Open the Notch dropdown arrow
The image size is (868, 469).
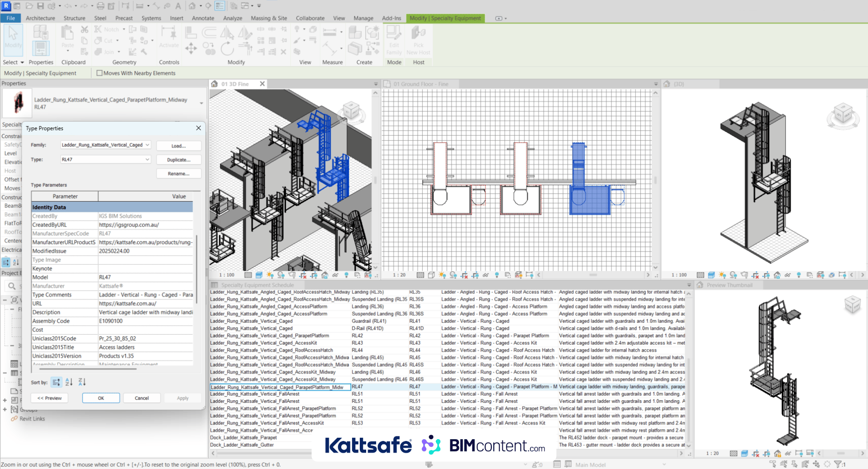point(124,29)
